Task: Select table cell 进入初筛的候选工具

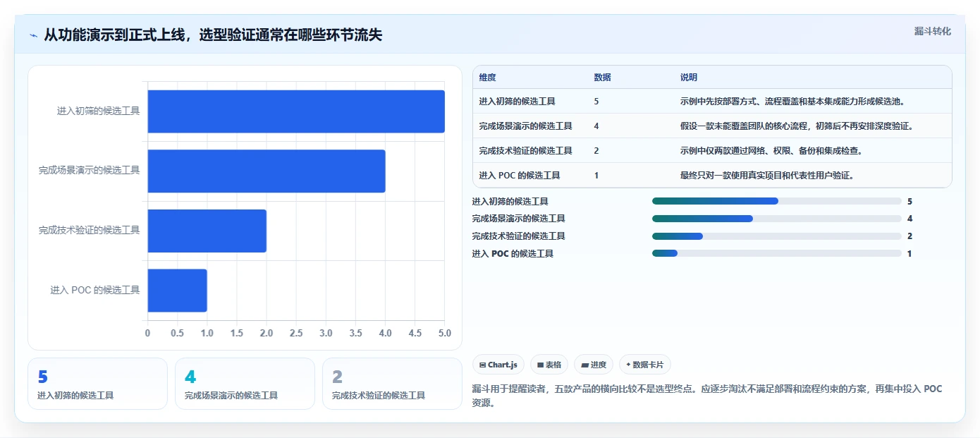Action: point(517,102)
